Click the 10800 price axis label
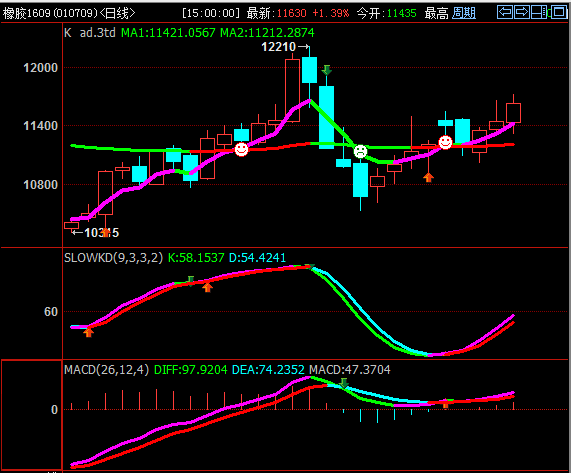 (40, 185)
